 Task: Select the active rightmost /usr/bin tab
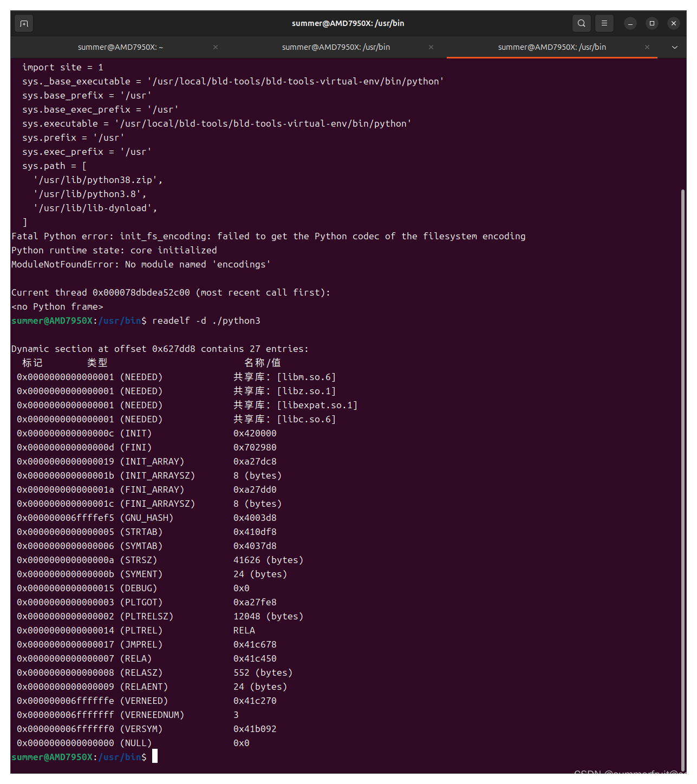(552, 47)
